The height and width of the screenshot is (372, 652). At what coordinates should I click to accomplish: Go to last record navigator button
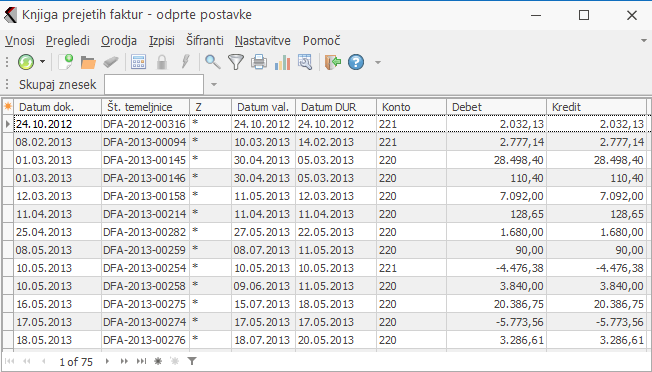[x=141, y=361]
